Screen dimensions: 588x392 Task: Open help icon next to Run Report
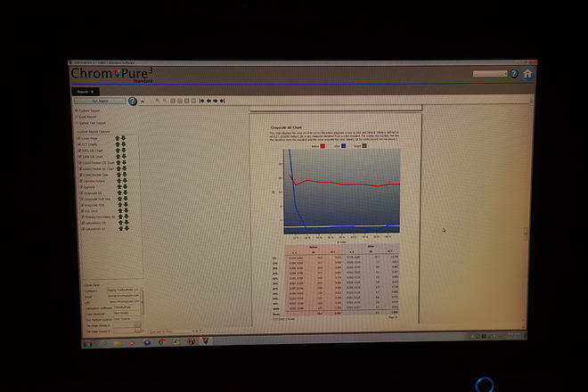pos(133,101)
